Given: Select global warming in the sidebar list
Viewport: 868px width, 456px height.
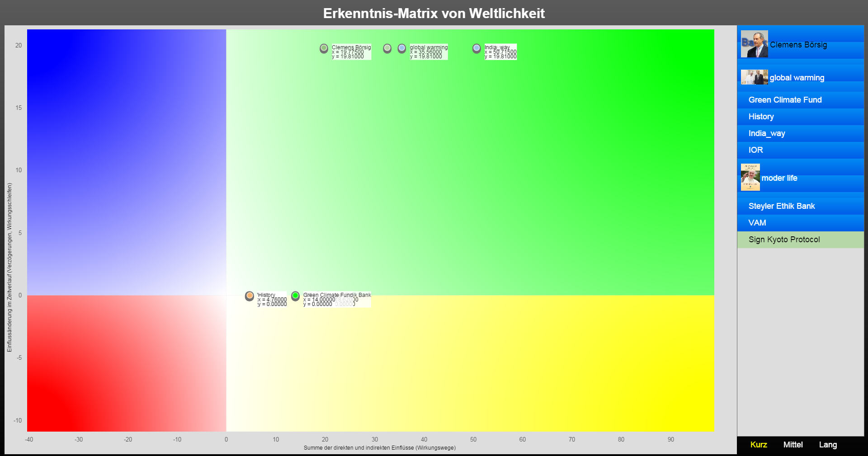Looking at the screenshot, I should click(800, 78).
